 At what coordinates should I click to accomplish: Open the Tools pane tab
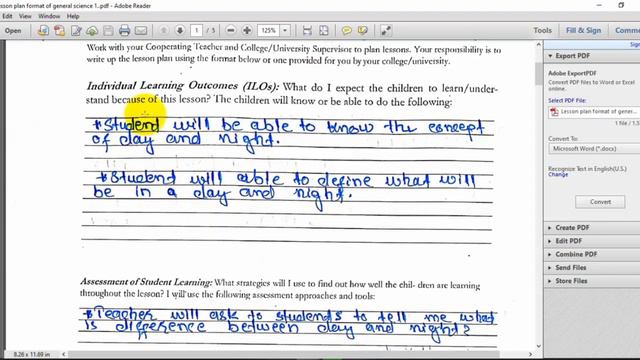542,31
